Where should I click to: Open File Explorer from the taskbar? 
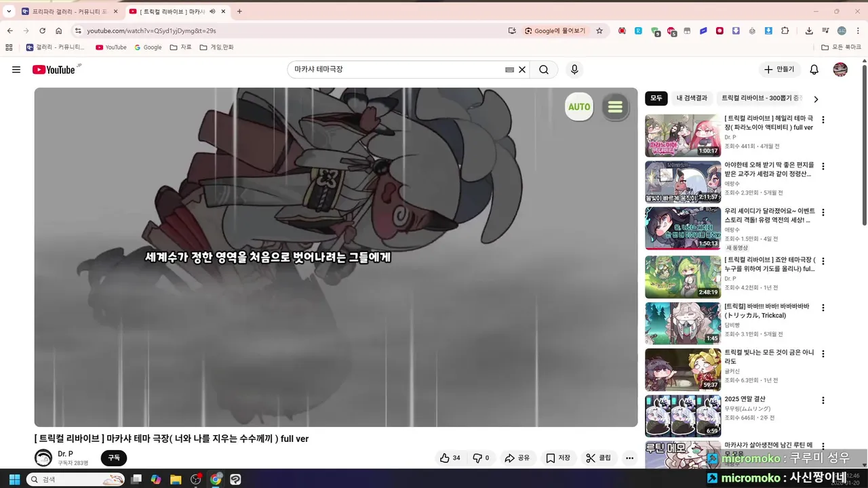point(176,479)
